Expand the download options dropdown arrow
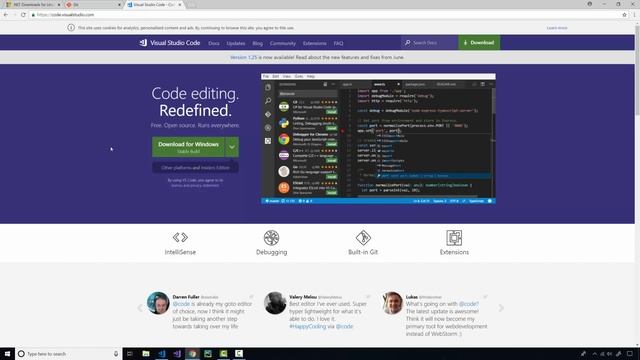The height and width of the screenshot is (360, 640). pos(232,147)
